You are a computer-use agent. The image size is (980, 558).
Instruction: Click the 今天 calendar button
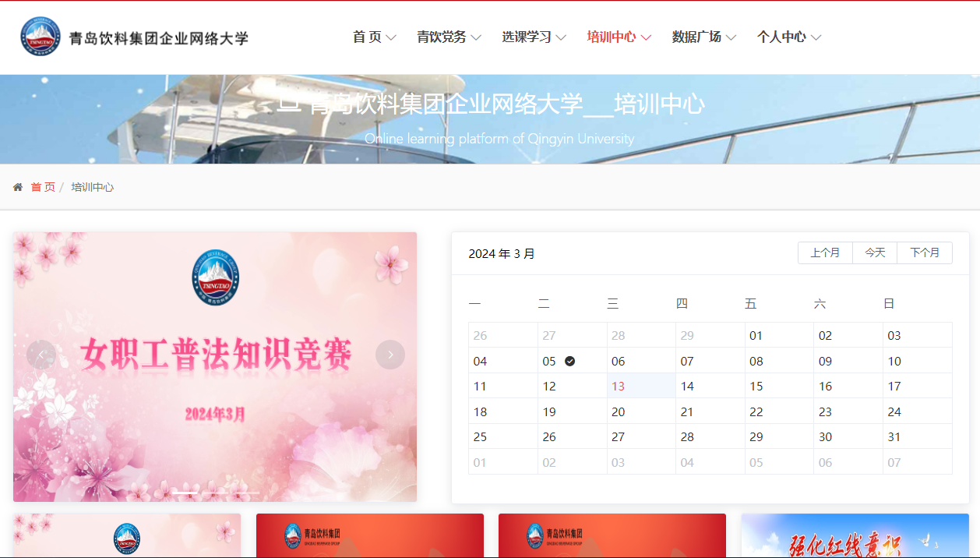pos(875,253)
